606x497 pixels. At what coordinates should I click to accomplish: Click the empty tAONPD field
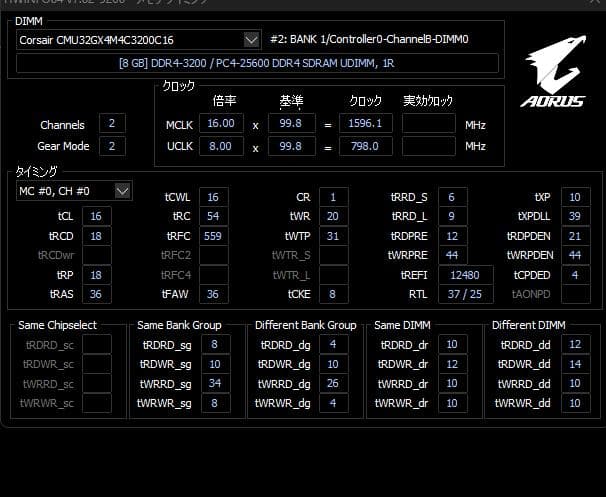click(575, 294)
